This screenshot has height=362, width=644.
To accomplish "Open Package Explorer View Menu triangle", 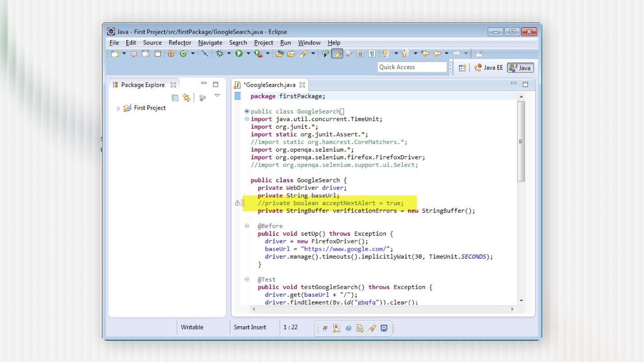I will 217,96.
